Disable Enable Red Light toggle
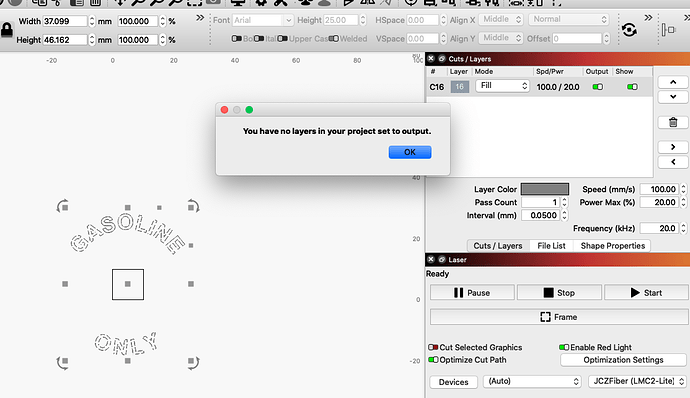The height and width of the screenshot is (398, 690). pyautogui.click(x=564, y=347)
